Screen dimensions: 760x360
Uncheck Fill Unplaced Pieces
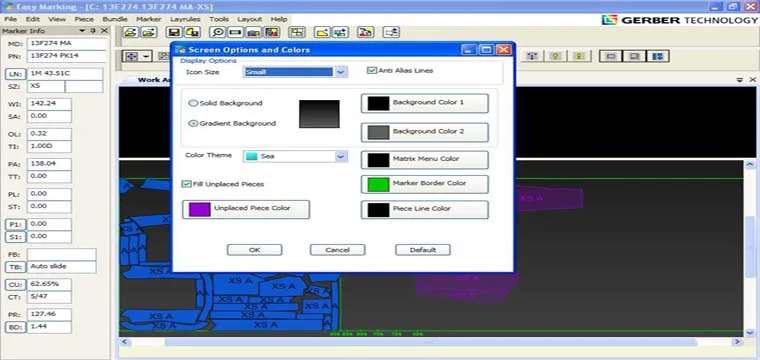[x=186, y=184]
